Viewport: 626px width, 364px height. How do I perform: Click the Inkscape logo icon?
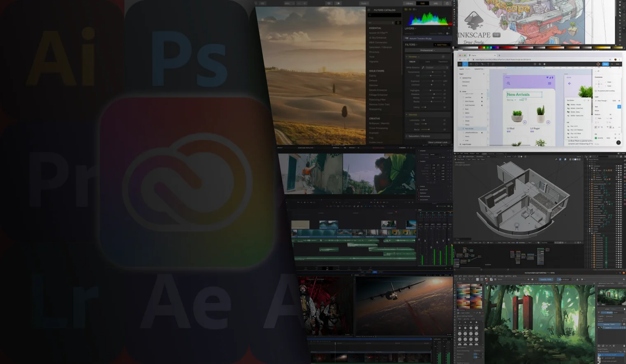(474, 18)
